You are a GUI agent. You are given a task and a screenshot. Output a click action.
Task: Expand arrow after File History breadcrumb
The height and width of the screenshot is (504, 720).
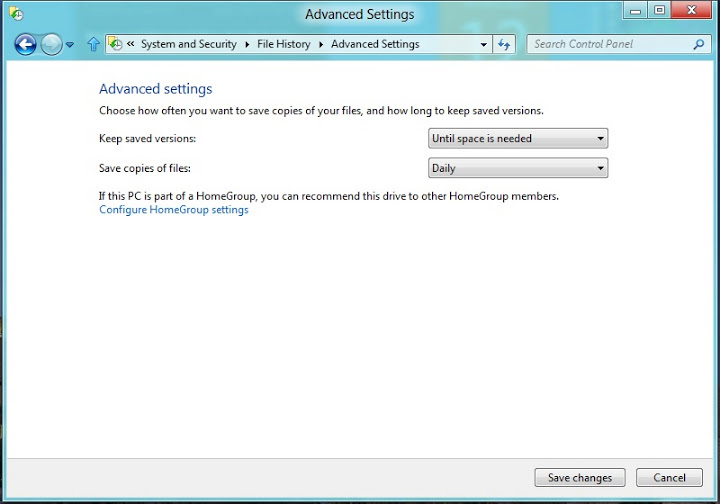click(321, 44)
